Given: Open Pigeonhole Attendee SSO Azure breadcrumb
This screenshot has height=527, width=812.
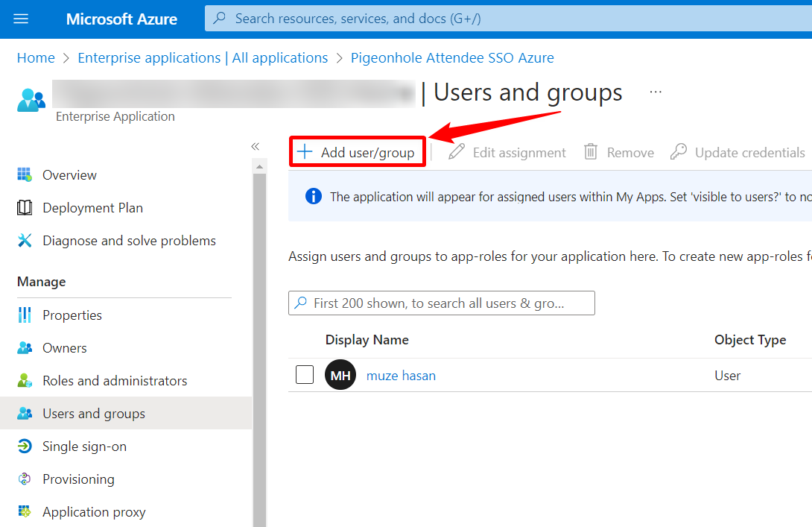Looking at the screenshot, I should [452, 57].
